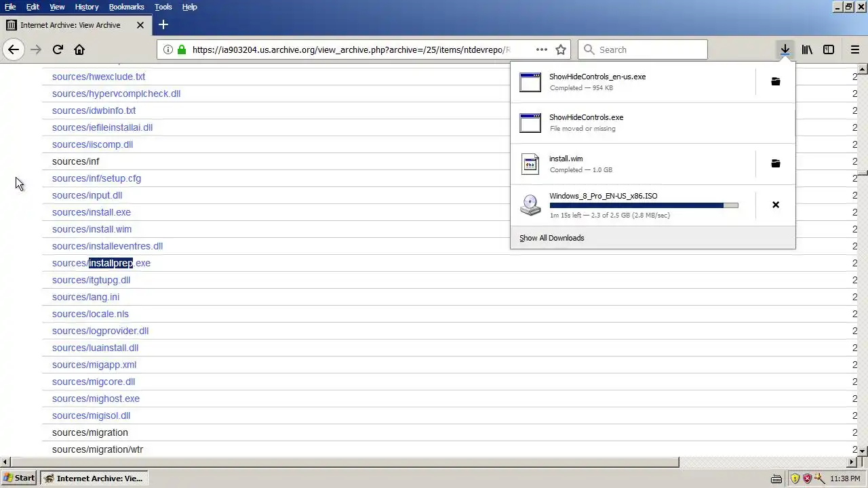Open sources/mighost.exe link
The width and height of the screenshot is (868, 488).
[96, 399]
